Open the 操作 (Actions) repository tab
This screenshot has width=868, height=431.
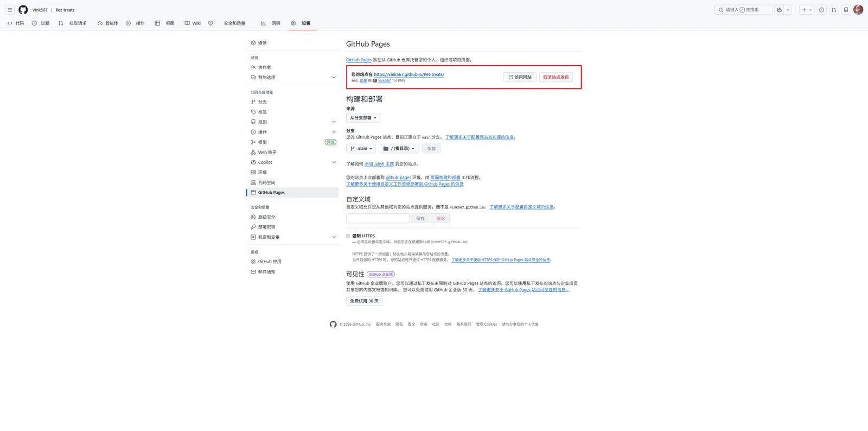(136, 23)
